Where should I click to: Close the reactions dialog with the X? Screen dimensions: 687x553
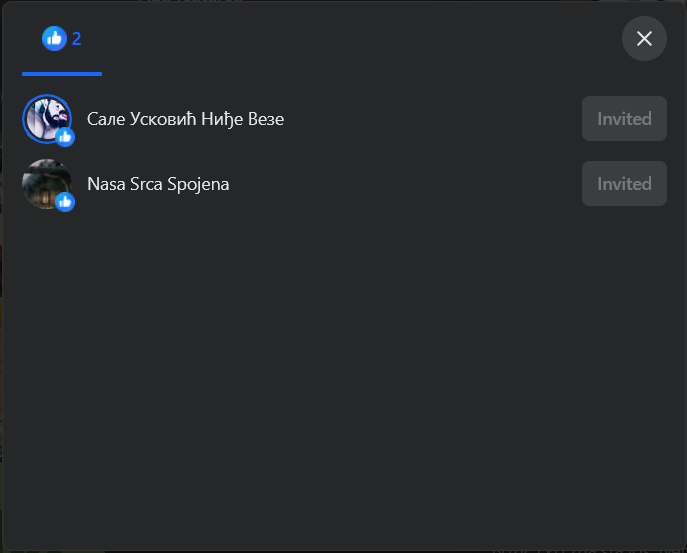pyautogui.click(x=644, y=39)
